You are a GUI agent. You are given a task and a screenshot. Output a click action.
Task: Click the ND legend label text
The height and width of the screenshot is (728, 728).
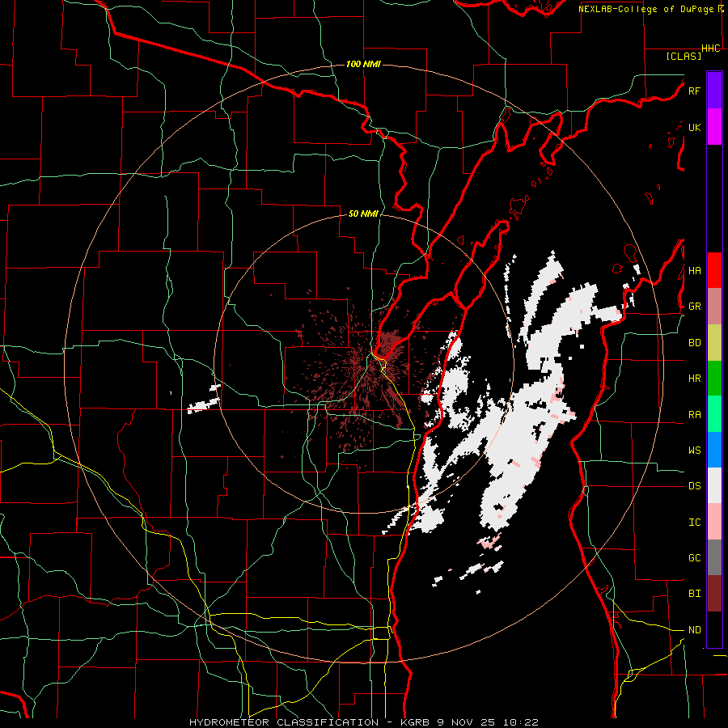[x=694, y=630]
